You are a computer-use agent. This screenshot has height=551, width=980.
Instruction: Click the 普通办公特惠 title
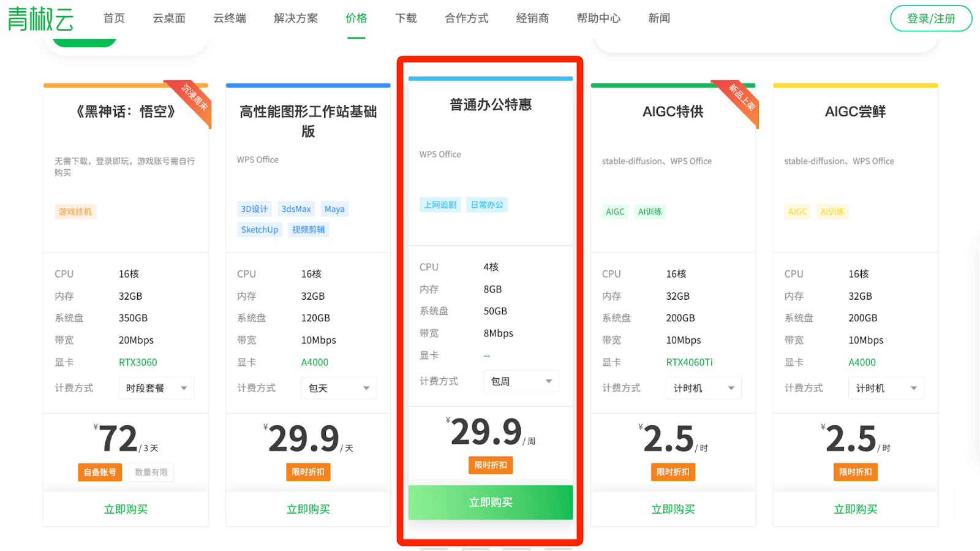pos(491,105)
